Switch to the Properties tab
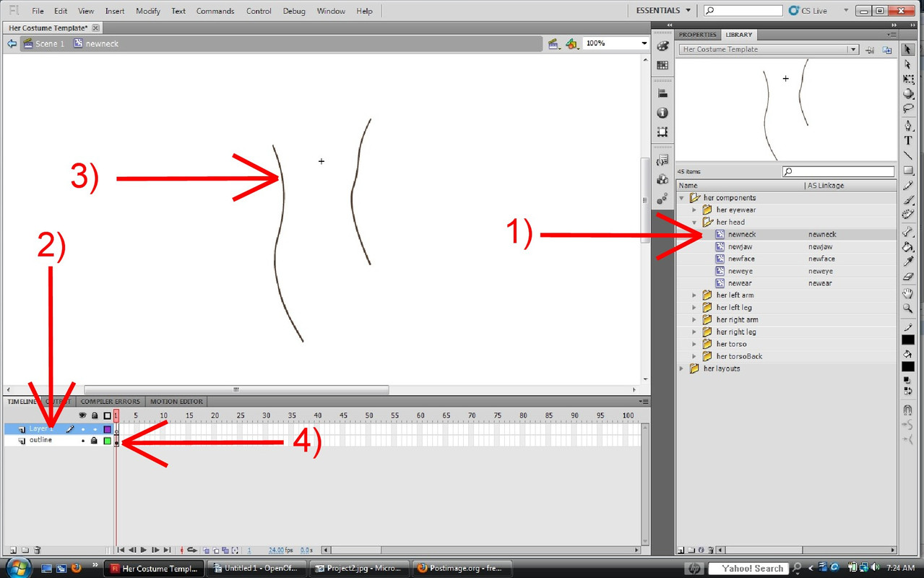Screen dimensions: 924x578 tap(697, 35)
